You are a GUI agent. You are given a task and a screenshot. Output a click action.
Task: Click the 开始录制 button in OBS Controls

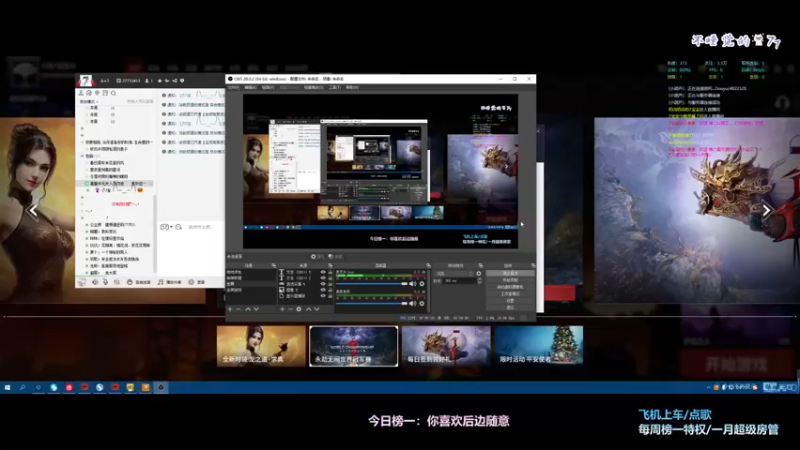point(510,280)
